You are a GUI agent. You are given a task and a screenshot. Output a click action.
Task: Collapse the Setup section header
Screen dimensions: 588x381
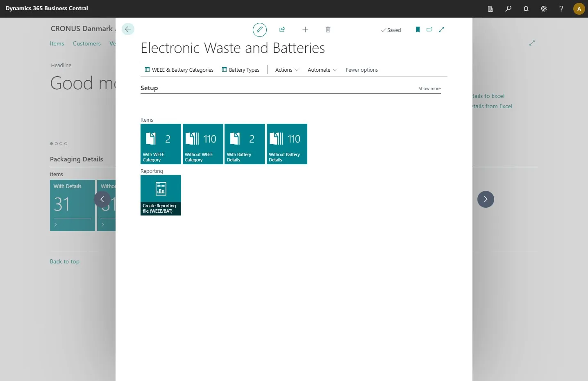[x=149, y=88]
